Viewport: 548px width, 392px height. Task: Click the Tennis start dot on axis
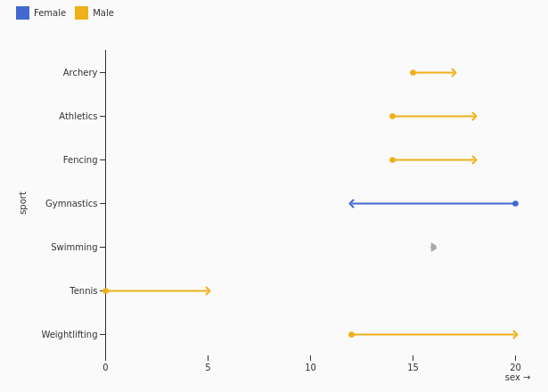pyautogui.click(x=105, y=291)
